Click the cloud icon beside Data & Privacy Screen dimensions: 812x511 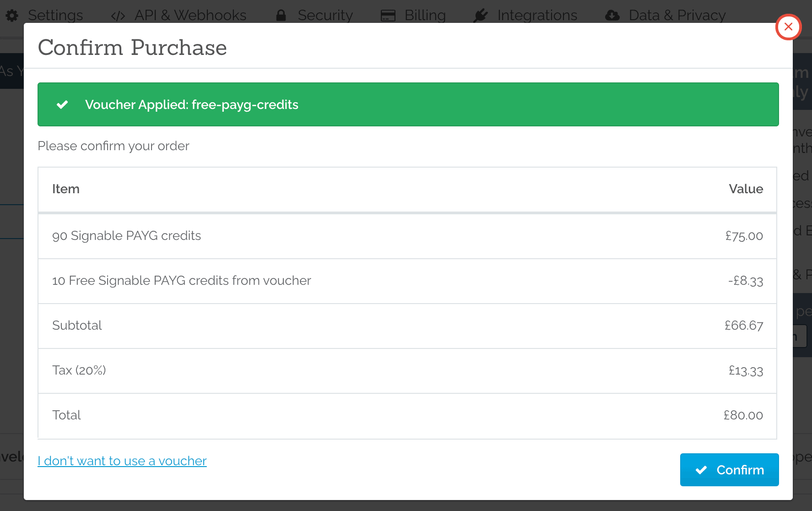(x=612, y=16)
